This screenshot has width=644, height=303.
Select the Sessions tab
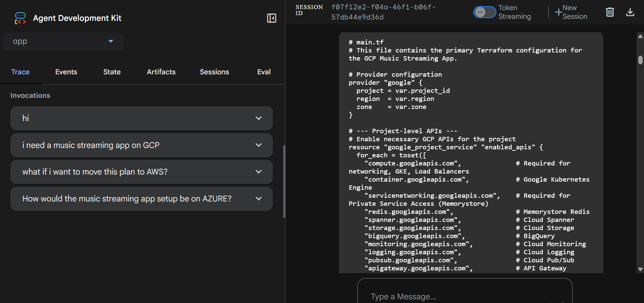pos(214,72)
